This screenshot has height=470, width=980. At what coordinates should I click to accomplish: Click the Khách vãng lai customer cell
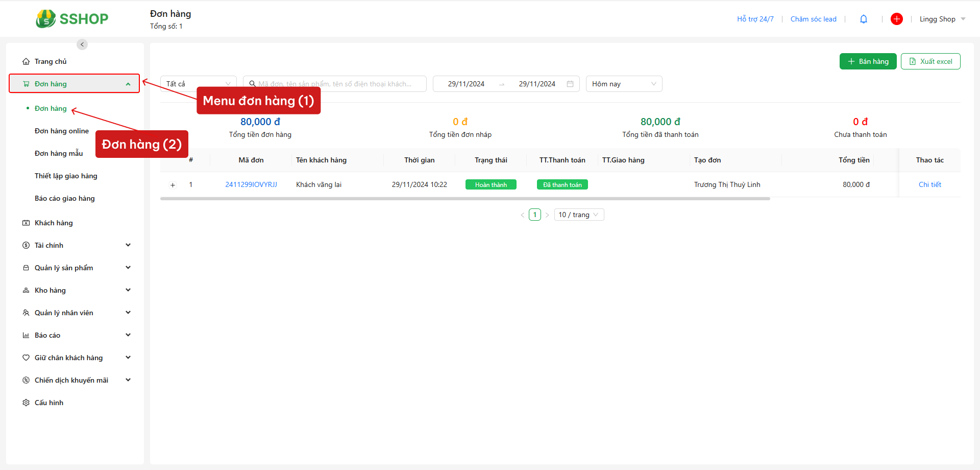[x=319, y=184]
